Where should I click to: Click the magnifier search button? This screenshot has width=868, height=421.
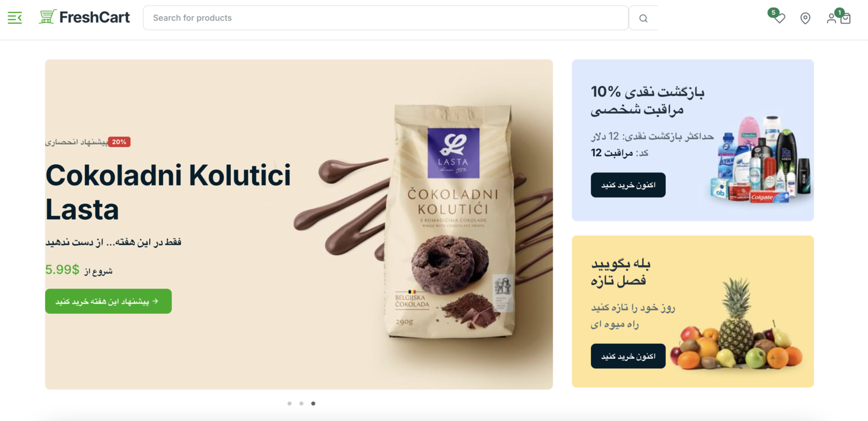[643, 18]
